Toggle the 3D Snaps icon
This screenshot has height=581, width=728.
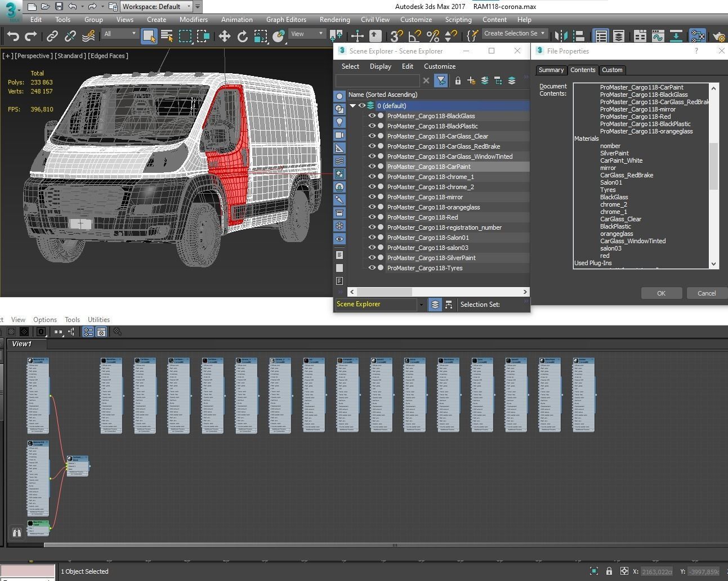396,36
